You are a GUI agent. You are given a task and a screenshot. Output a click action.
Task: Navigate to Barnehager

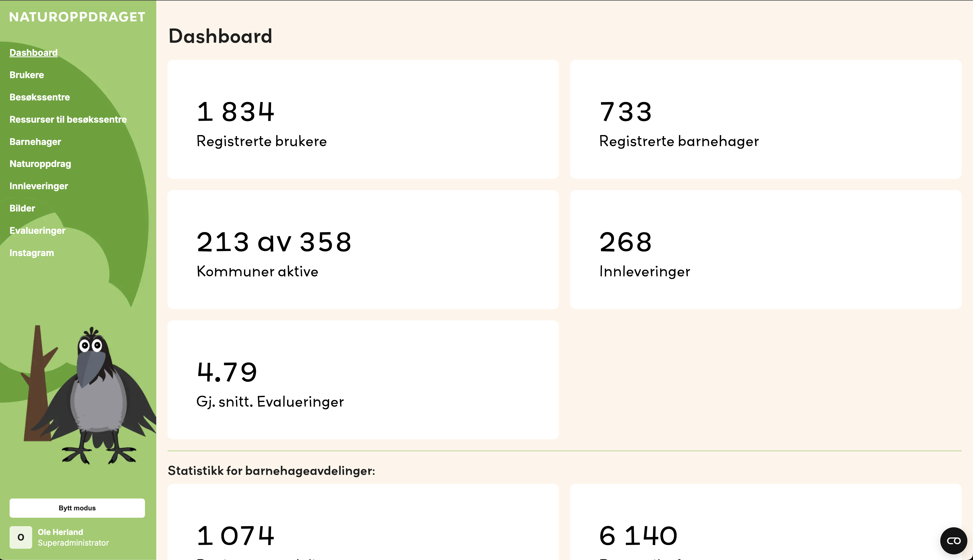click(x=35, y=142)
